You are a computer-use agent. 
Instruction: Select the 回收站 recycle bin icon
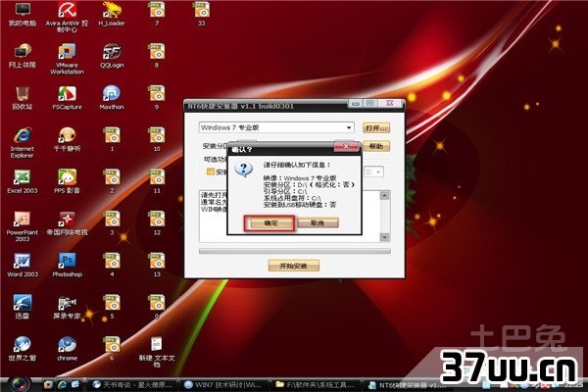(x=23, y=98)
